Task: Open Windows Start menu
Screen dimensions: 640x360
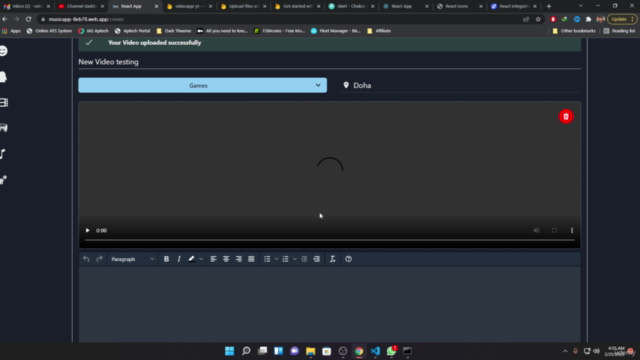Action: [230, 351]
